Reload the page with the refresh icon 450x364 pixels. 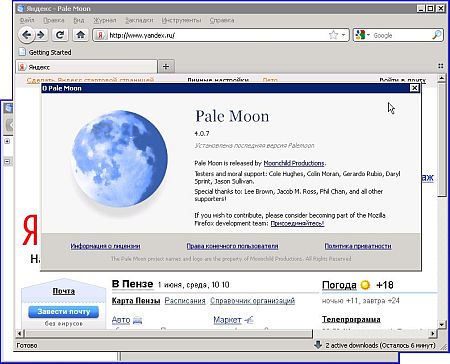pos(60,35)
